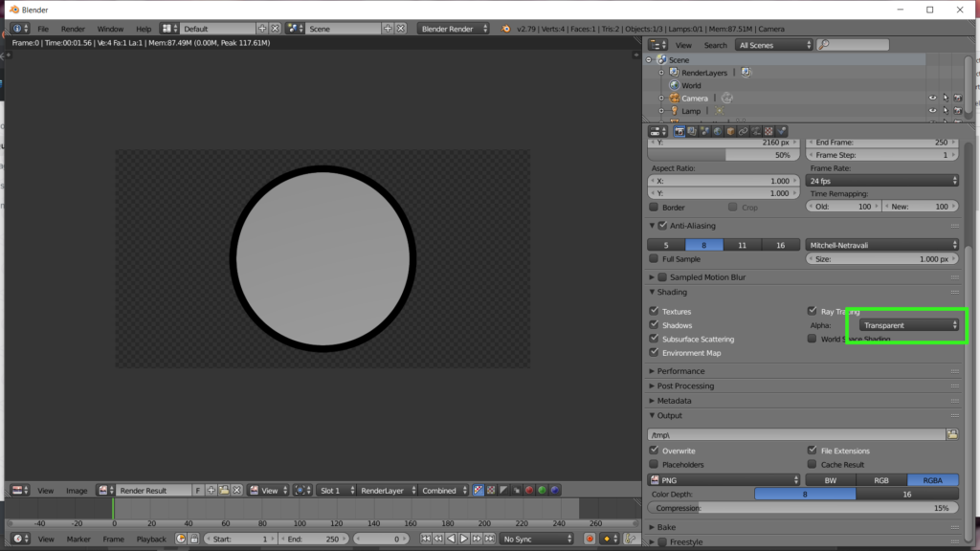The height and width of the screenshot is (551, 980).
Task: Click the folder icon beside /tmp\ path
Action: pos(951,434)
